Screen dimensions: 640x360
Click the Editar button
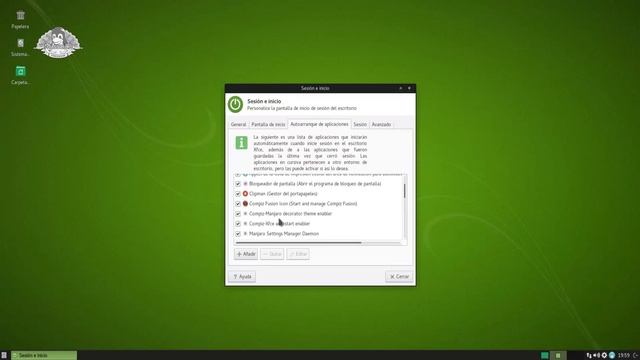point(298,254)
